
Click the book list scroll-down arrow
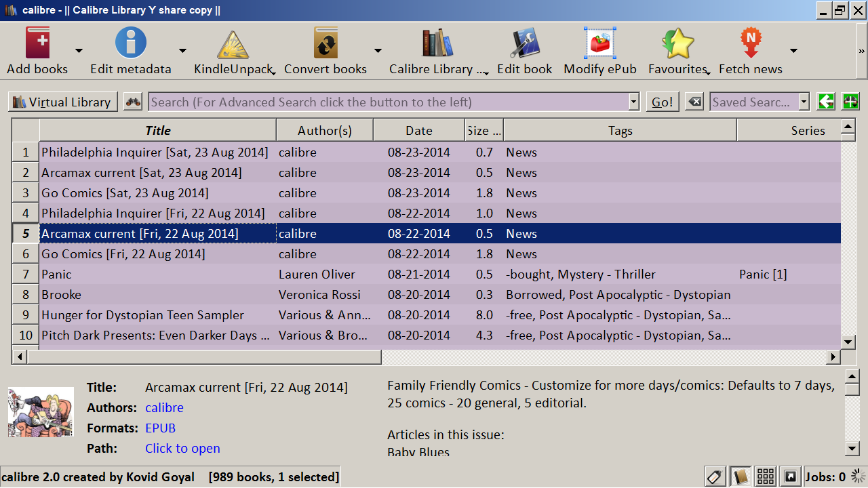[x=848, y=342]
